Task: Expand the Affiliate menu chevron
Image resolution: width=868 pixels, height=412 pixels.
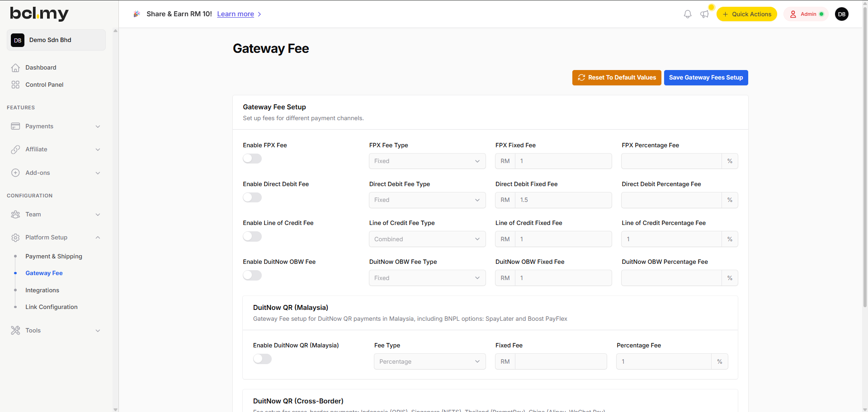Action: (98, 150)
